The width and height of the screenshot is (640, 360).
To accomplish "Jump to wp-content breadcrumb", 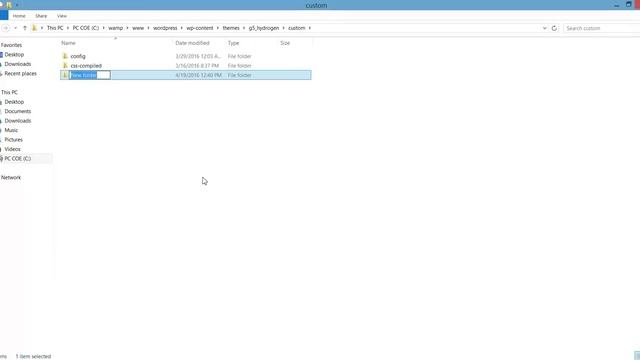I will (x=200, y=28).
